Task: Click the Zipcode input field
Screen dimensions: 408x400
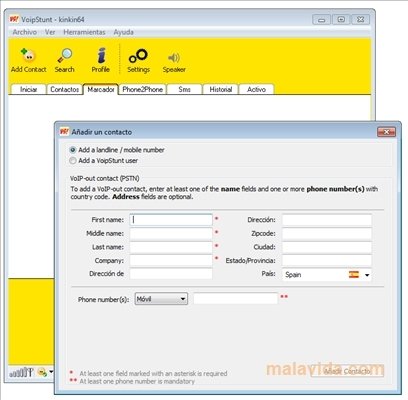Action: pos(327,233)
